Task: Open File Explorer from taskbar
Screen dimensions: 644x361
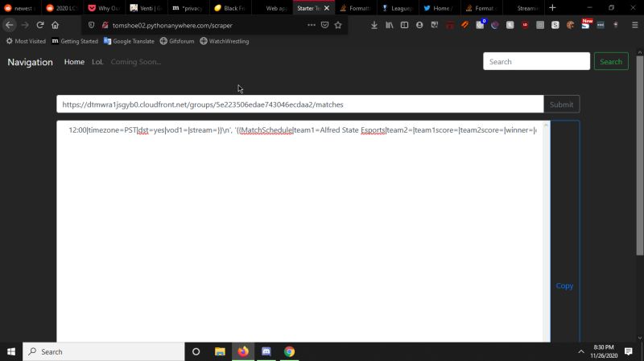Action: pos(220,351)
